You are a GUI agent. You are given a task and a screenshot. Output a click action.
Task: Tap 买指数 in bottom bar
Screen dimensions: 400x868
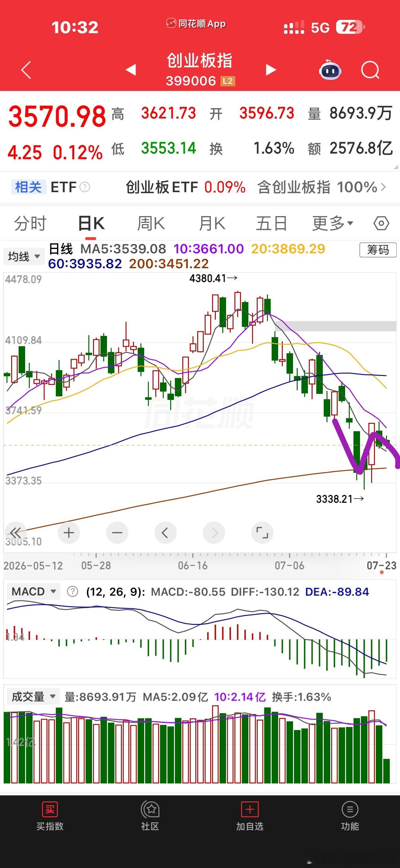pyautogui.click(x=50, y=816)
